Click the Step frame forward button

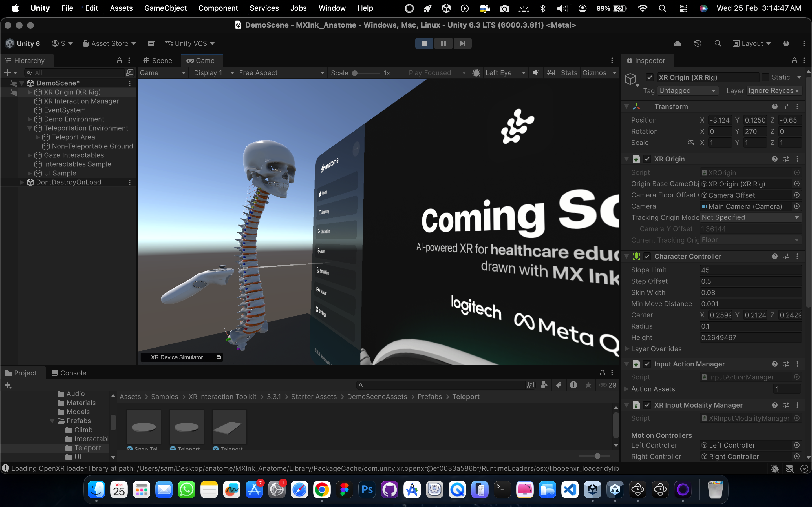(x=462, y=43)
